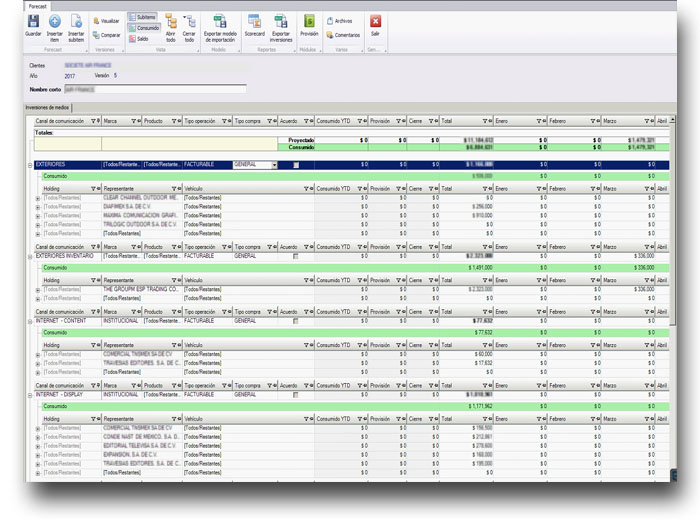Click the Guardar save icon
Viewport: 700px width, 520px height.
pyautogui.click(x=33, y=23)
